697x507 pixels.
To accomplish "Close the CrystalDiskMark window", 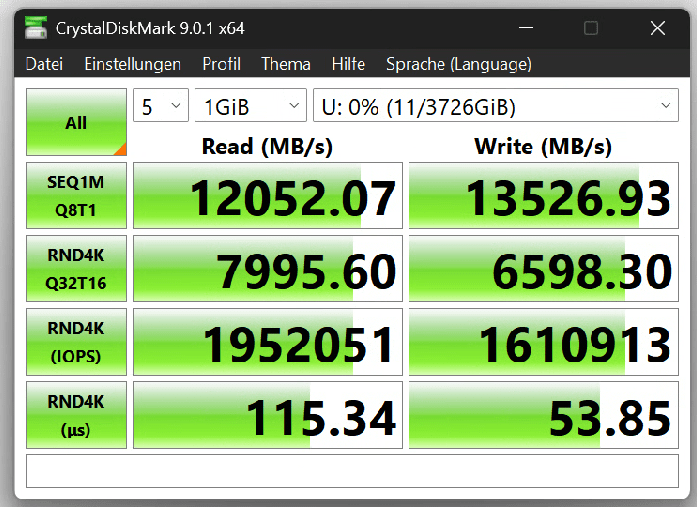I will (x=657, y=28).
